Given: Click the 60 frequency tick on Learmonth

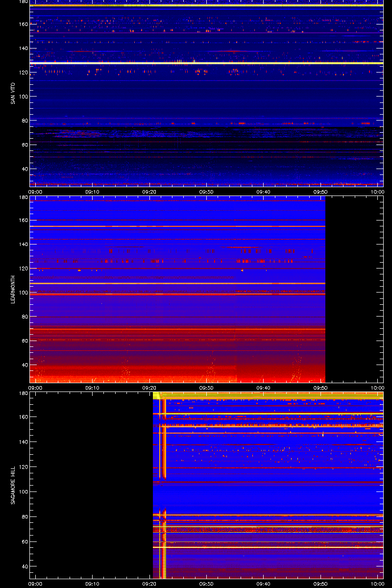Looking at the screenshot, I should (x=24, y=341).
